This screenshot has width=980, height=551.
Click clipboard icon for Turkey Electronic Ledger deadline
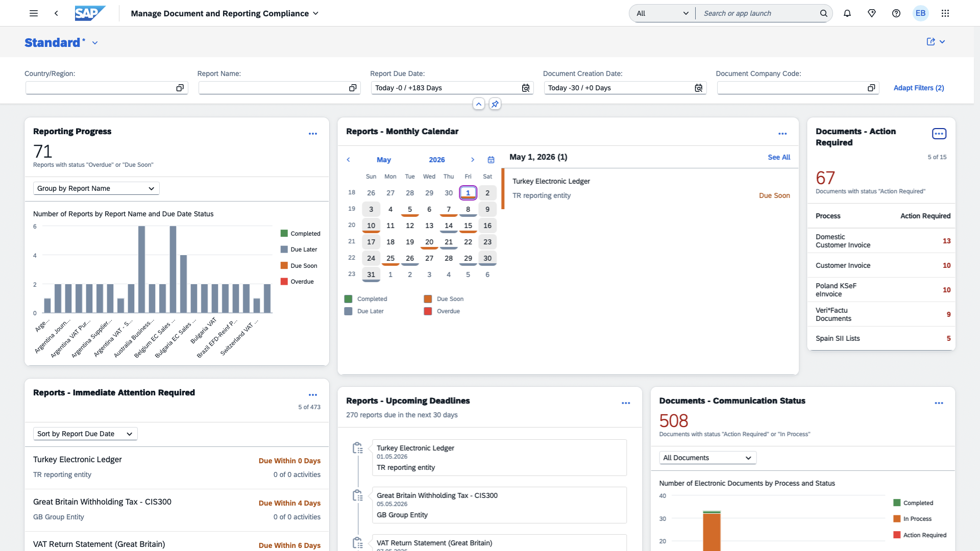click(x=358, y=448)
